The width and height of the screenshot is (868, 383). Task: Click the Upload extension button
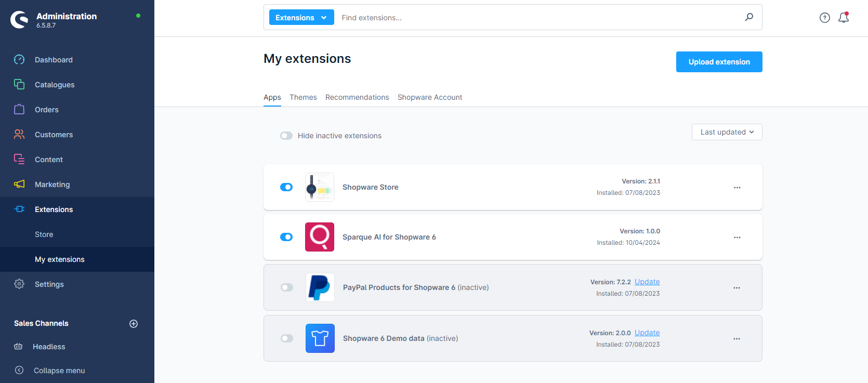(x=719, y=62)
